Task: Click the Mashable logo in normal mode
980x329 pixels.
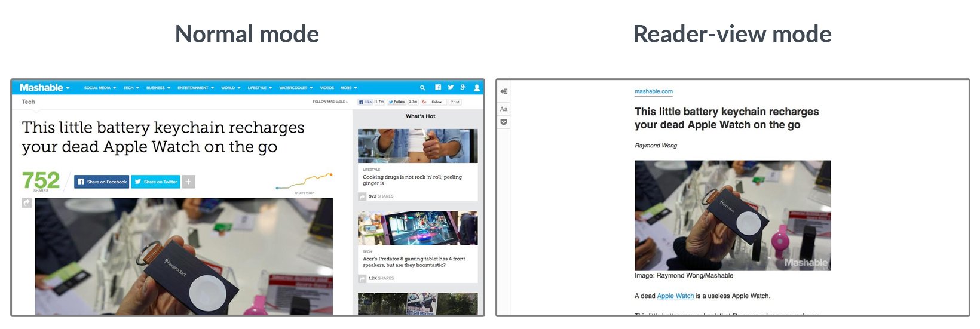Action: (x=41, y=87)
